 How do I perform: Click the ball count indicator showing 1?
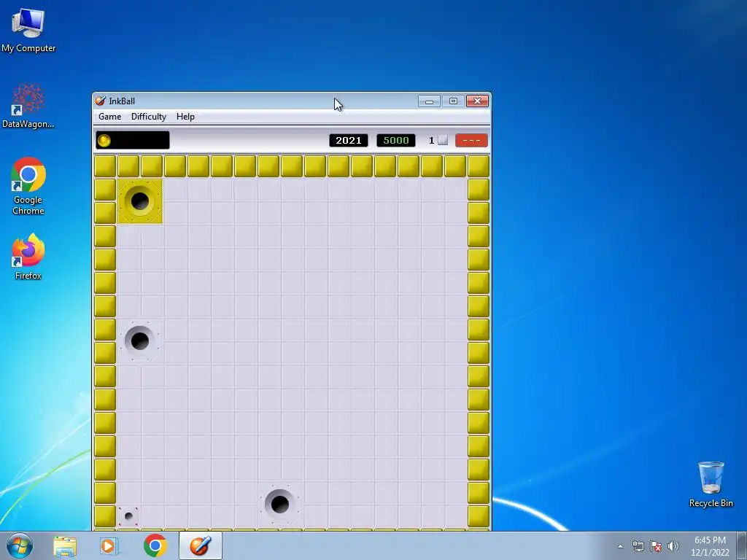[x=438, y=141]
